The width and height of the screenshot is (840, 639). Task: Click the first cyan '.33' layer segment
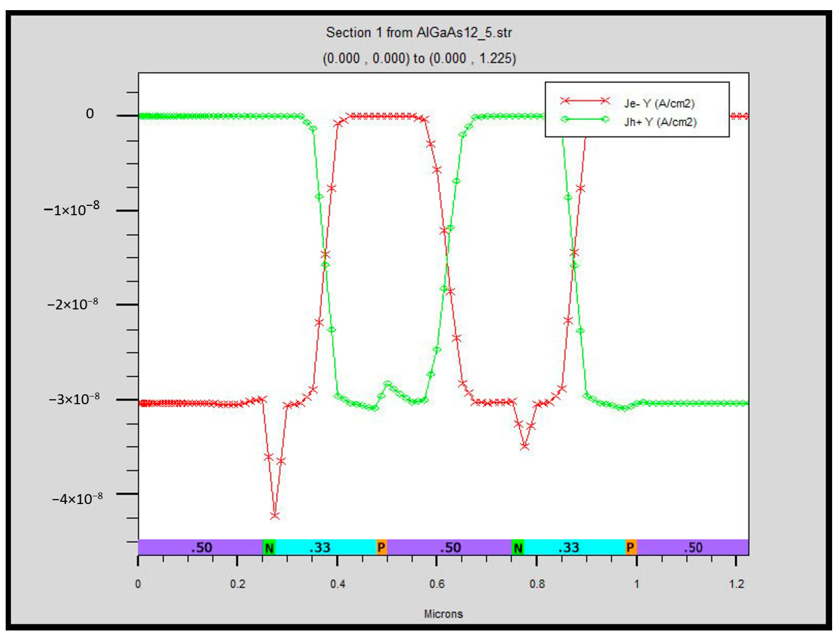tap(326, 548)
